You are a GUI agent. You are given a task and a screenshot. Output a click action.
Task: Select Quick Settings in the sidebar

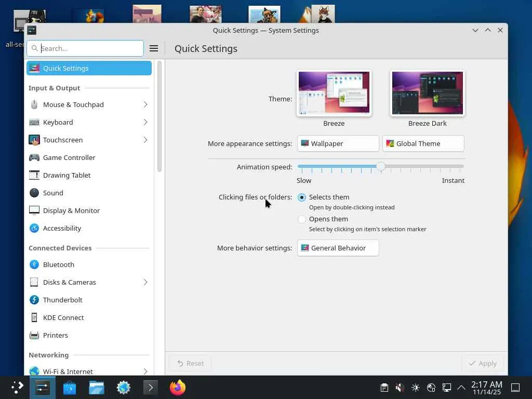(89, 68)
